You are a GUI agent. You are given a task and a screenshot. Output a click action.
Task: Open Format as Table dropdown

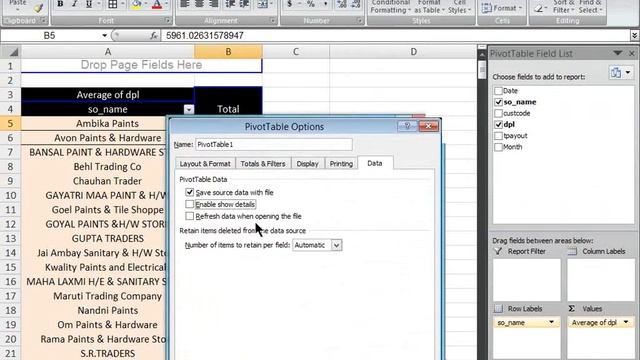(x=429, y=7)
